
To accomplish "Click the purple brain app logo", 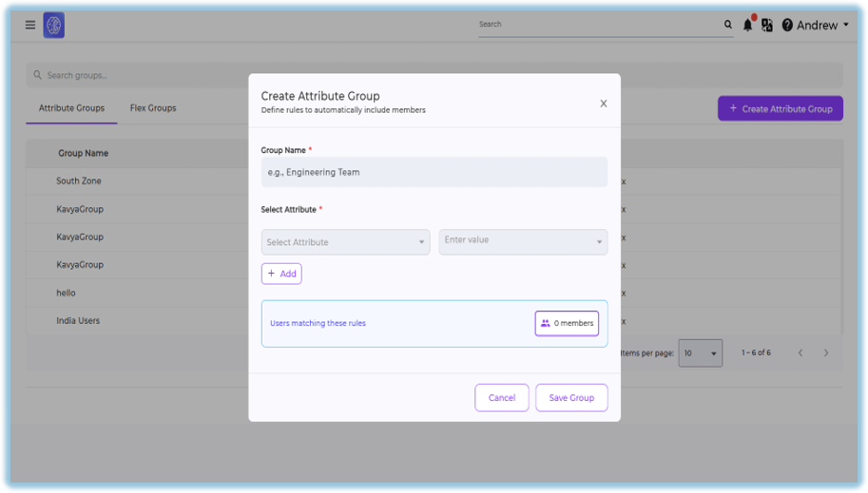I will click(x=53, y=25).
